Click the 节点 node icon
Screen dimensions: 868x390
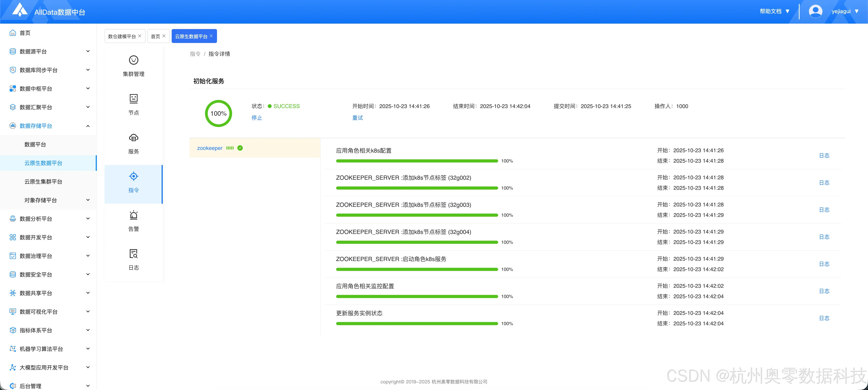133,99
